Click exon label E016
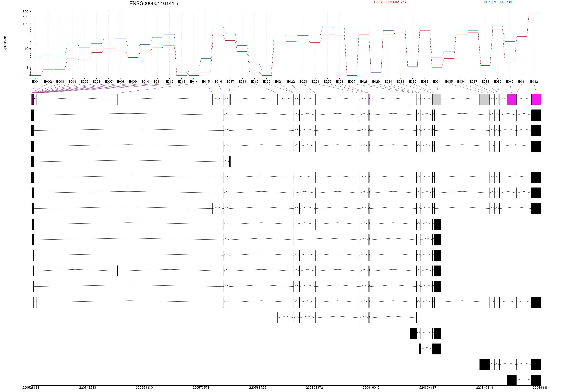 218,82
